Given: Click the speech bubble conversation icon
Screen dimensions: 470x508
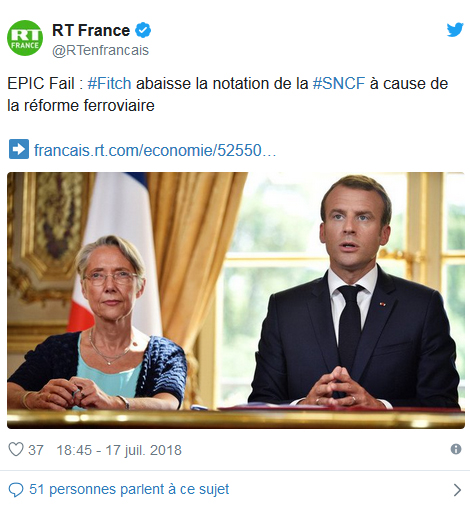Looking at the screenshot, I should [16, 490].
